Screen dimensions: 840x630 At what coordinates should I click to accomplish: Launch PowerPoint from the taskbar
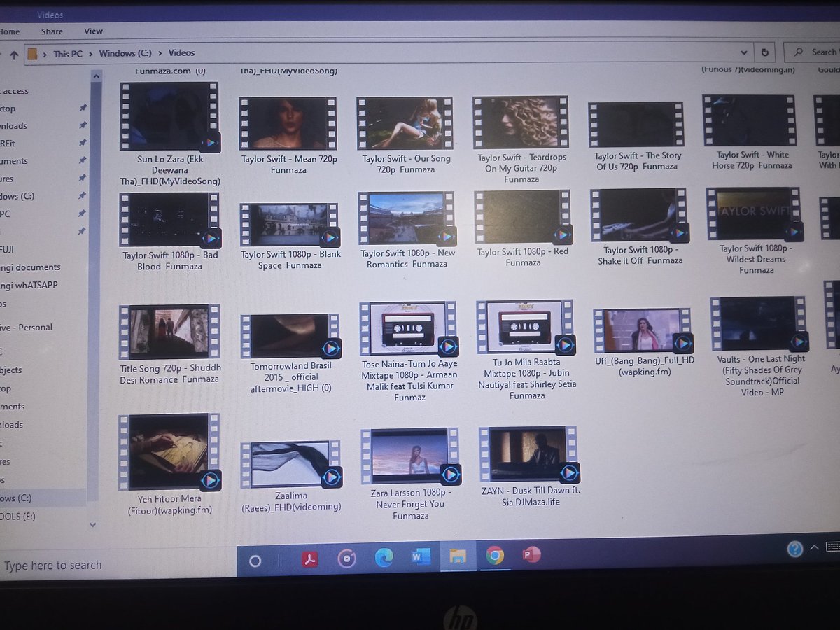click(x=531, y=554)
